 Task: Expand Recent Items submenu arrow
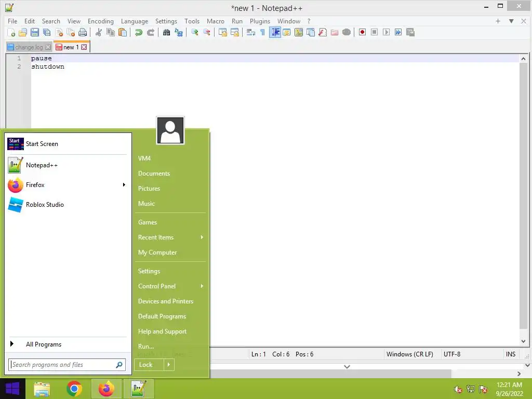click(202, 237)
